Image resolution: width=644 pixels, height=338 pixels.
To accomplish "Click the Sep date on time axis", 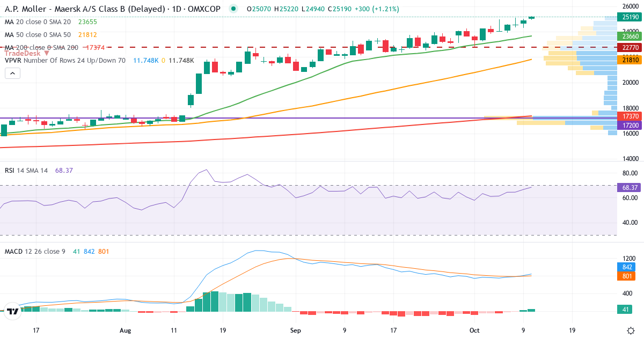I will click(x=295, y=330).
